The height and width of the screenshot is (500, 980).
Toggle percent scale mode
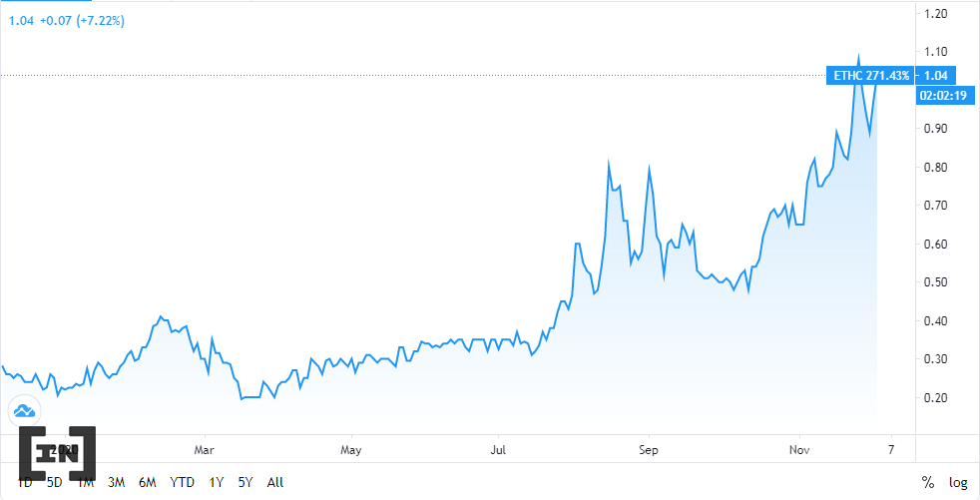point(927,482)
